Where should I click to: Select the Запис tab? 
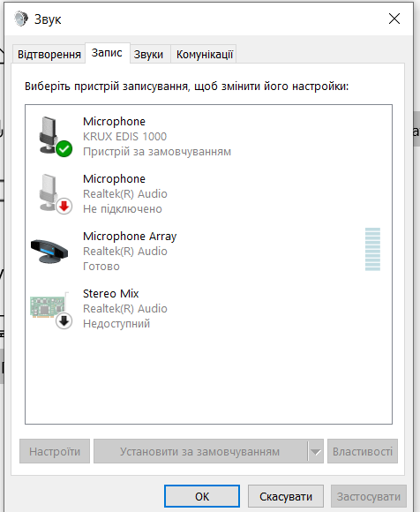click(107, 53)
